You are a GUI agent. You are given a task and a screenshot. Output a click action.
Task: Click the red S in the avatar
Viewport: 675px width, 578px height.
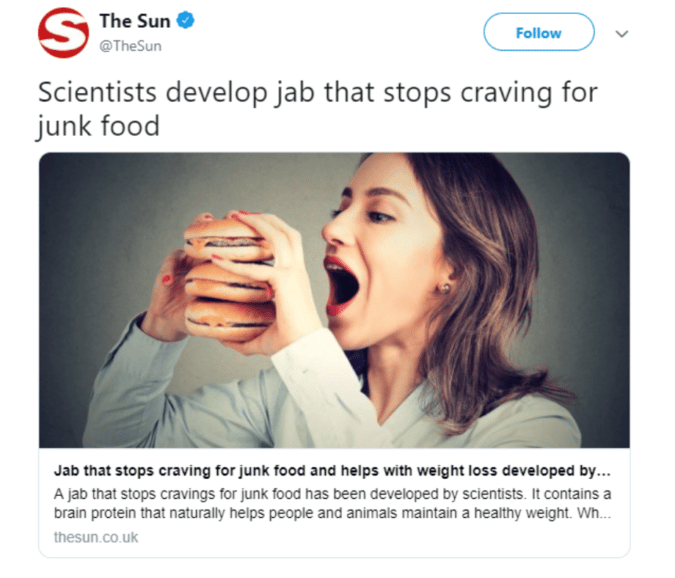(64, 31)
